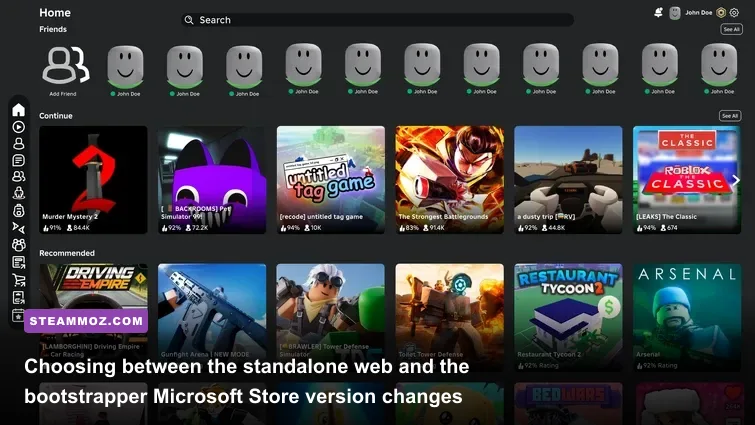The image size is (755, 425).
Task: Focus the Search input field
Action: (377, 20)
